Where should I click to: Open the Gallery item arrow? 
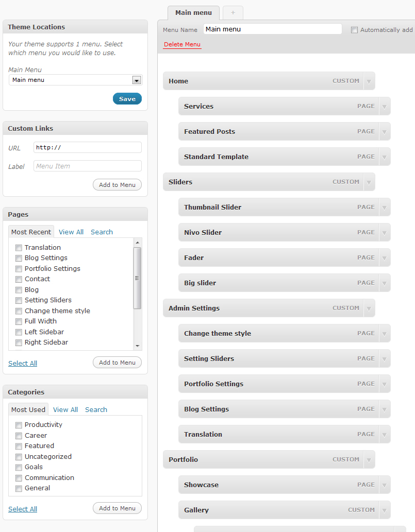[384, 510]
